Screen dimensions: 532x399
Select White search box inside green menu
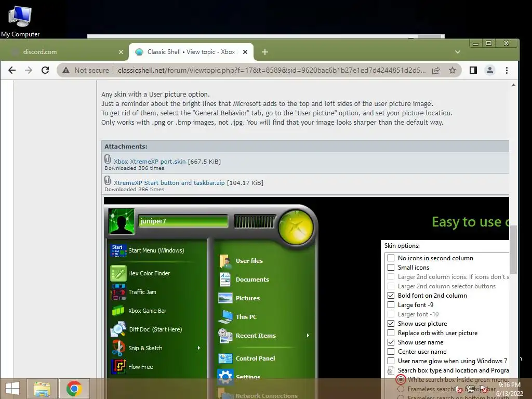click(401, 379)
